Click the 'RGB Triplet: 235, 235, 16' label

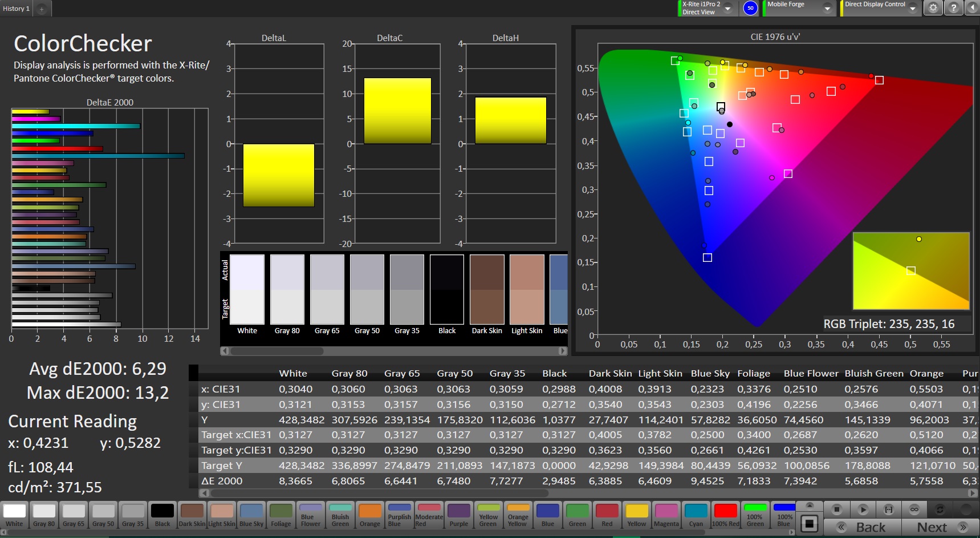[889, 324]
